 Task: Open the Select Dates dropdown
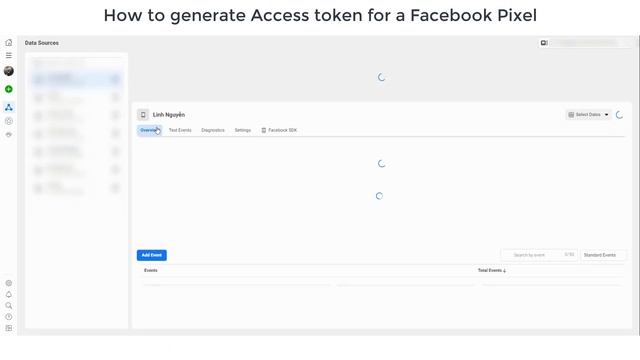588,115
